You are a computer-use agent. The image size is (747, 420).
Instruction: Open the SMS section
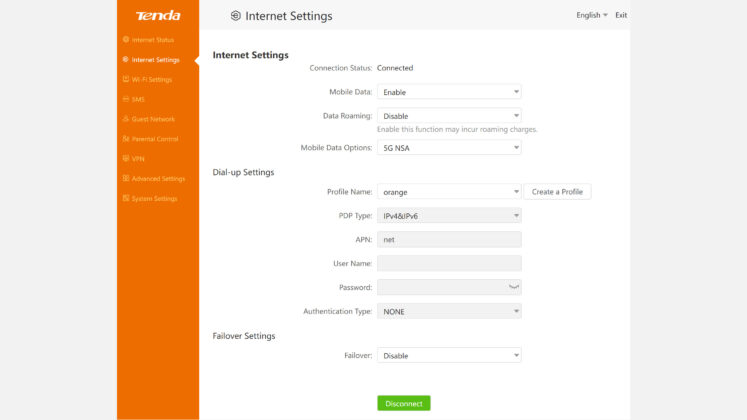coord(138,100)
